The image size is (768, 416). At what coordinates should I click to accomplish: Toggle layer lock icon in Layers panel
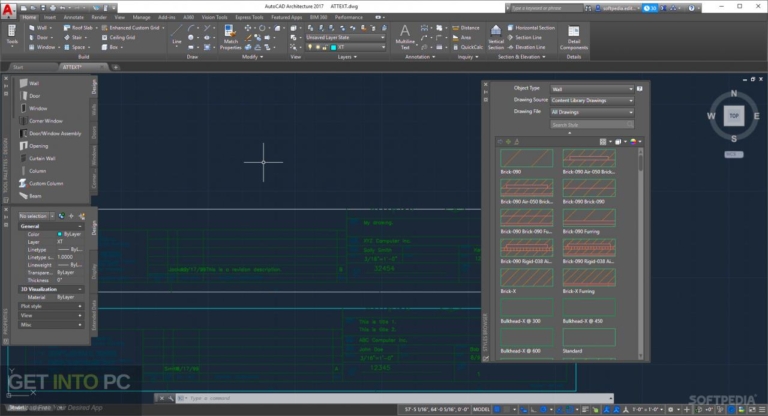click(325, 47)
